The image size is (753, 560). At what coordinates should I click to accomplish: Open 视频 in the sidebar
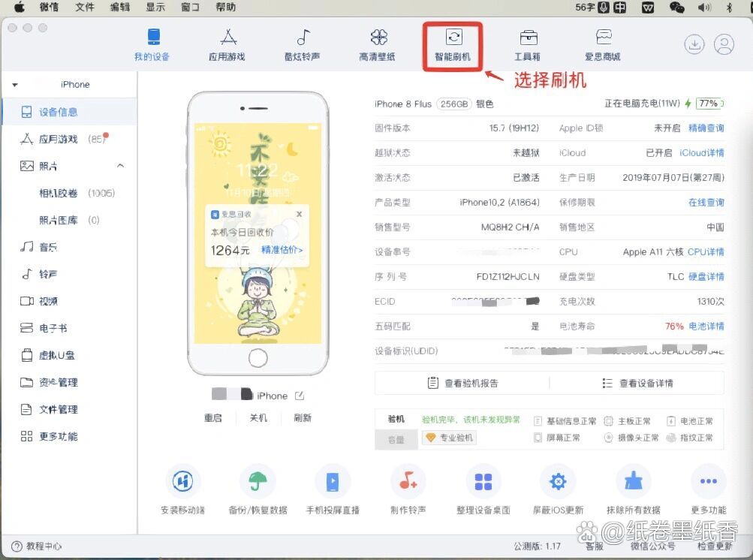point(39,301)
